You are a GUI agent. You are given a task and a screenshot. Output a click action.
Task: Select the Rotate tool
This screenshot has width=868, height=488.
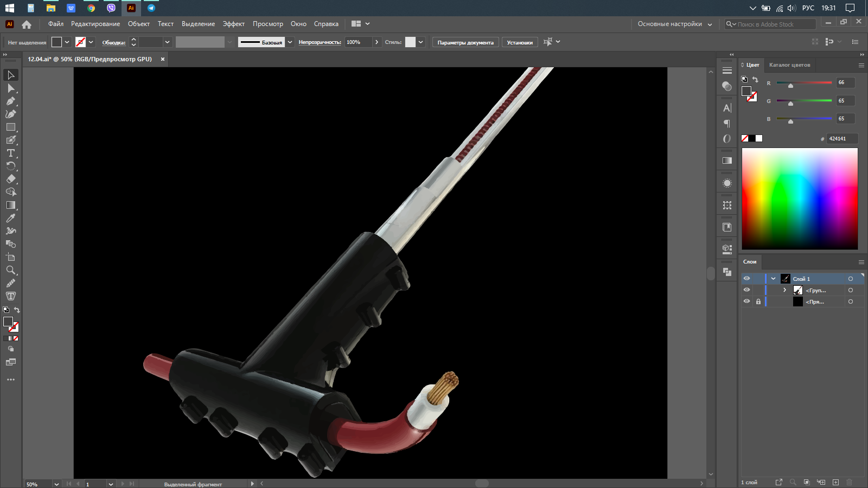point(11,166)
